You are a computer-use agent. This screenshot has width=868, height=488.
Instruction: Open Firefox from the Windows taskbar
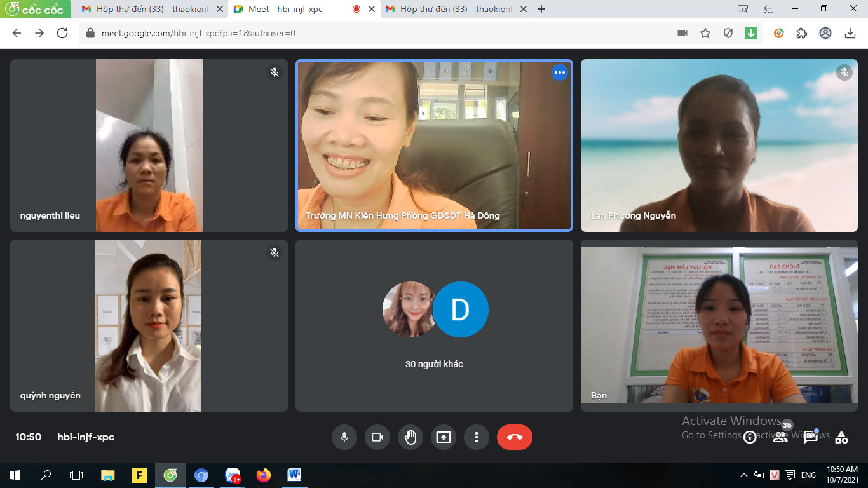263,475
